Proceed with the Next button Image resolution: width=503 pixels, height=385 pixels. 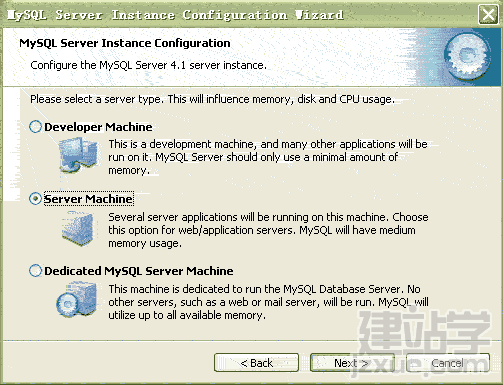[x=352, y=363]
